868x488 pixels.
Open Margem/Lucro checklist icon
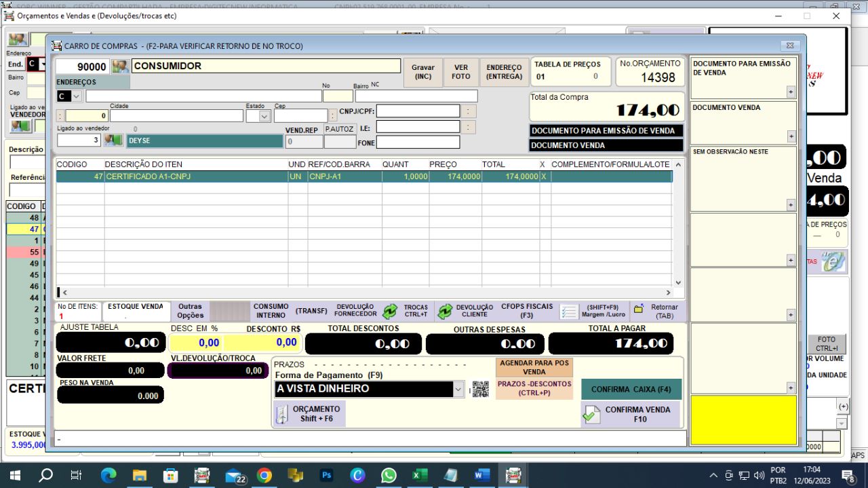coord(569,312)
